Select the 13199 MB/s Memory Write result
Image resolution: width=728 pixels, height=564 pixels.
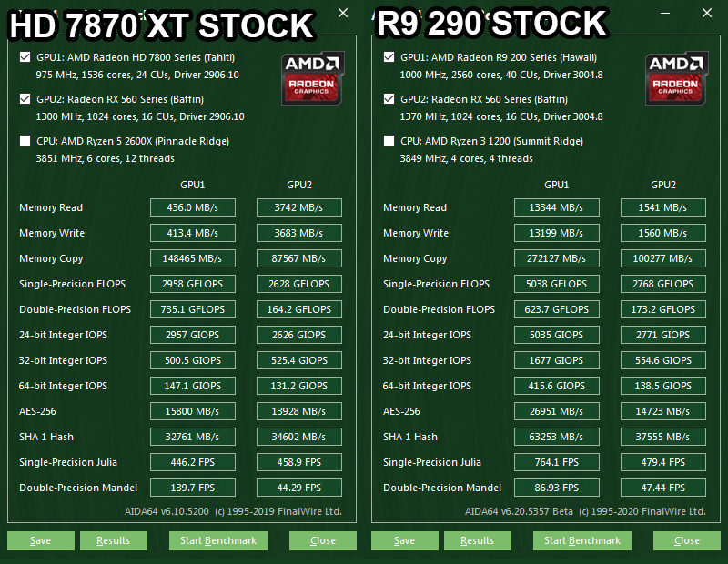coord(557,233)
